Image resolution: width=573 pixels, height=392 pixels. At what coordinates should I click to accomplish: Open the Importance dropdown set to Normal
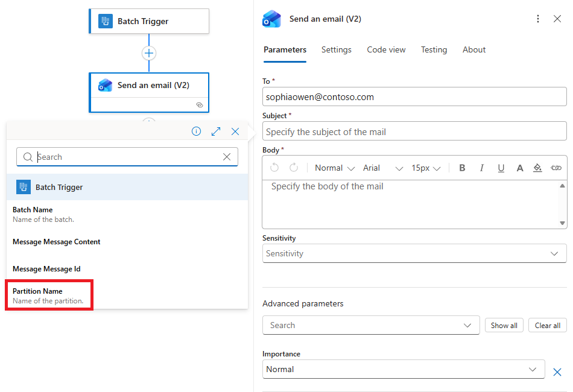(x=404, y=369)
